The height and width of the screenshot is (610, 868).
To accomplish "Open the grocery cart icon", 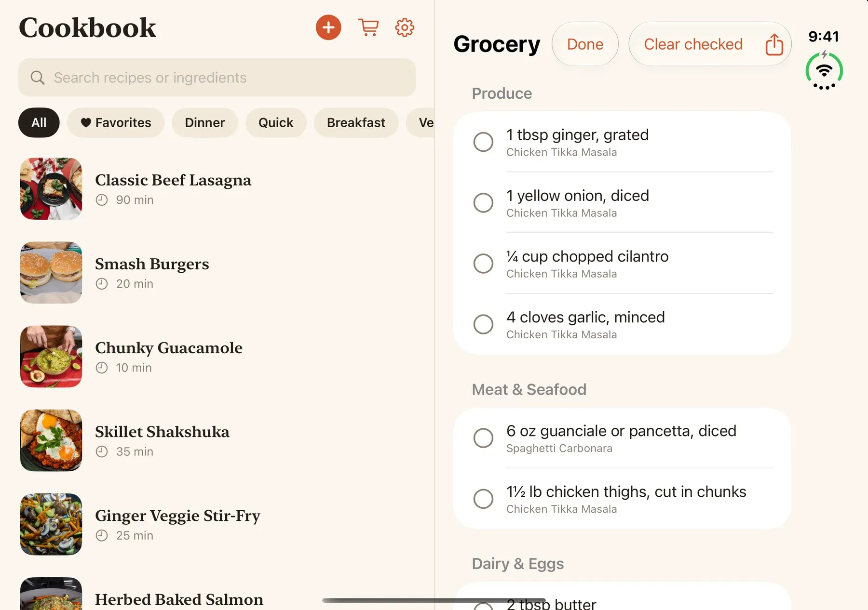I will tap(368, 27).
